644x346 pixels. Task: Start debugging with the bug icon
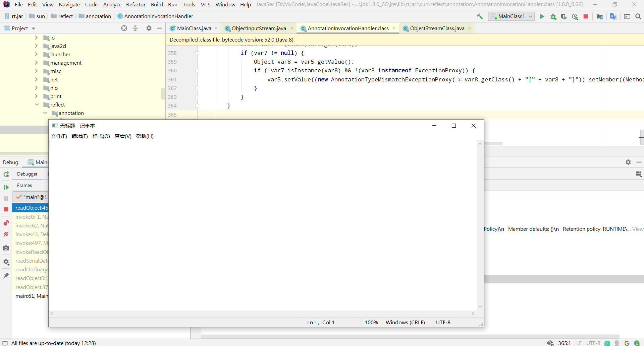(553, 16)
